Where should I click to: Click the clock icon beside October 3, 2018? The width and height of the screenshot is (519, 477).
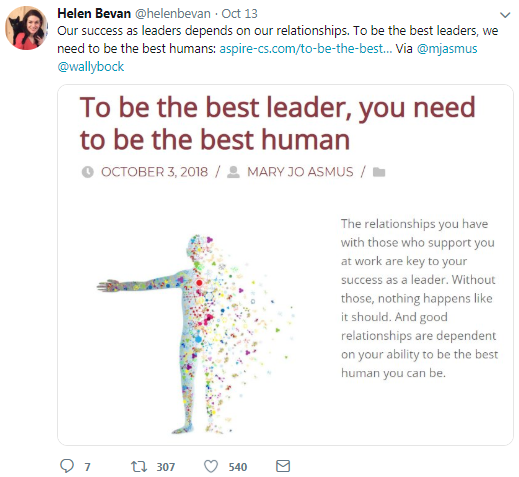click(88, 172)
